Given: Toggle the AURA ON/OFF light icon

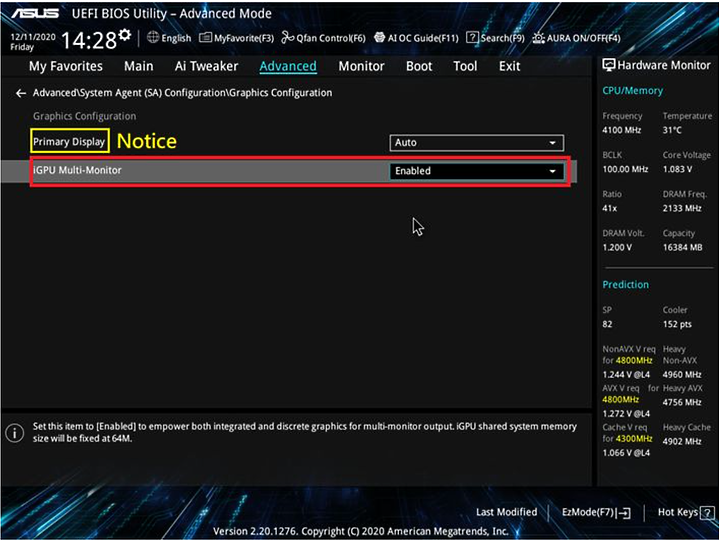Looking at the screenshot, I should (x=538, y=38).
